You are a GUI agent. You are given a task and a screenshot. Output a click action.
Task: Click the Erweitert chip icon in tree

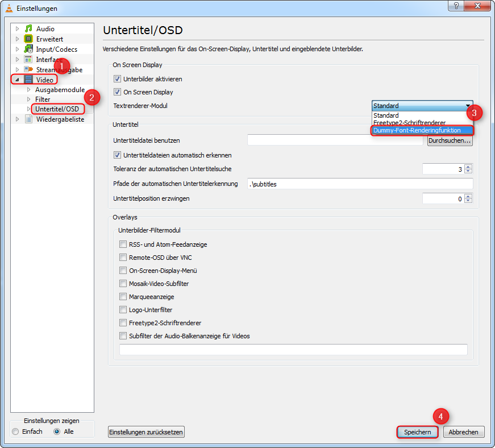tap(28, 39)
